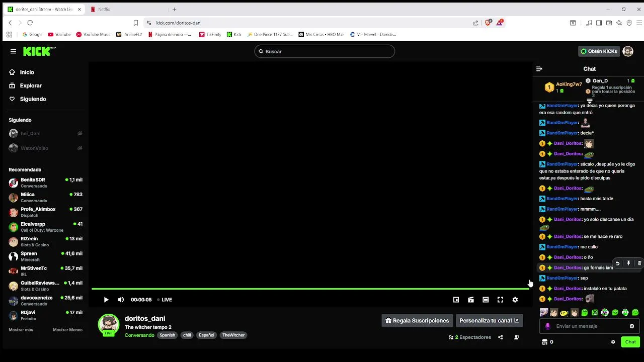Screen dimensions: 644x362
Task: Focus the Buscar search field
Action: (x=325, y=51)
